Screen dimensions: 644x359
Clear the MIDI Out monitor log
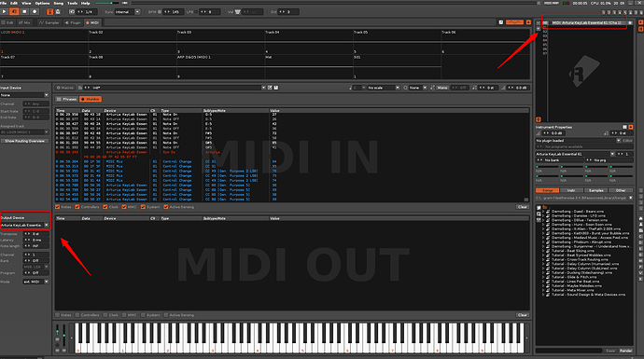pos(522,315)
